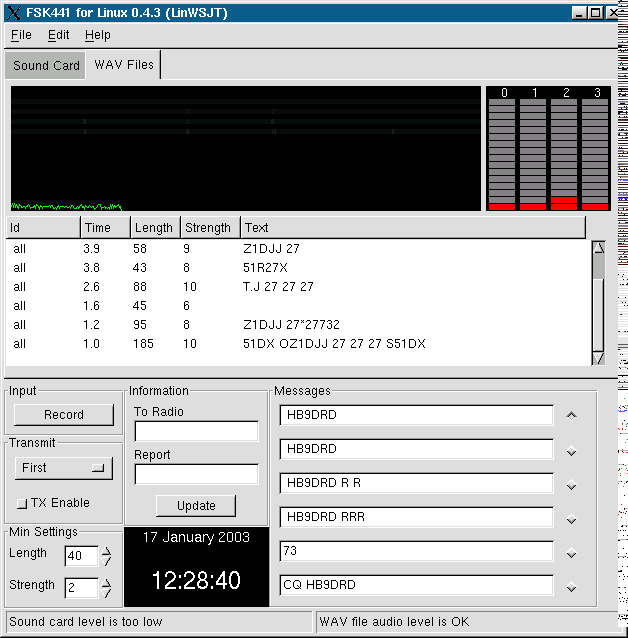
Task: Click the level meter bar labeled 1
Action: tap(533, 154)
